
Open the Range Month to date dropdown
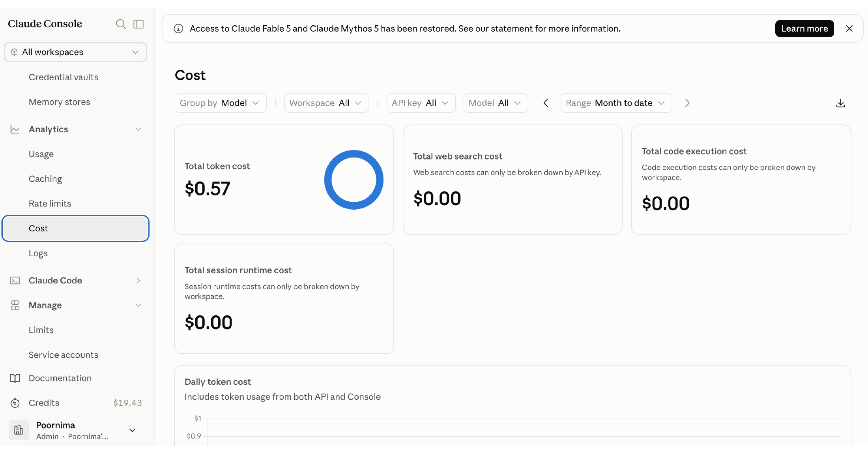tap(616, 103)
